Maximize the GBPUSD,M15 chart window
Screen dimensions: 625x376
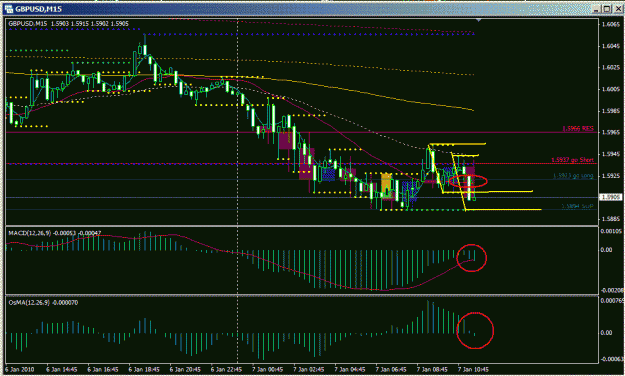pyautogui.click(x=606, y=9)
